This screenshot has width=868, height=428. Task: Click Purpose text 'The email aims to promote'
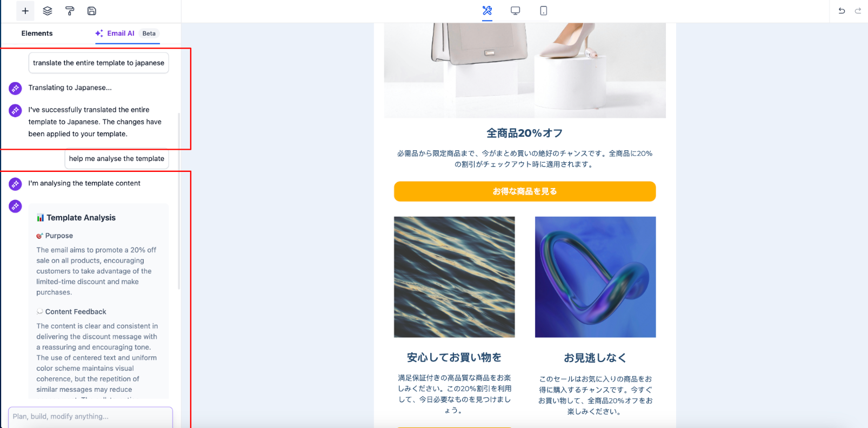click(96, 271)
